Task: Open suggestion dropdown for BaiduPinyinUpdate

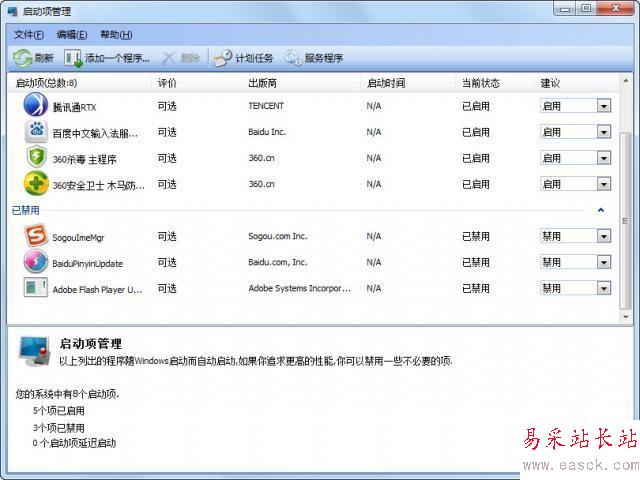Action: (x=603, y=262)
